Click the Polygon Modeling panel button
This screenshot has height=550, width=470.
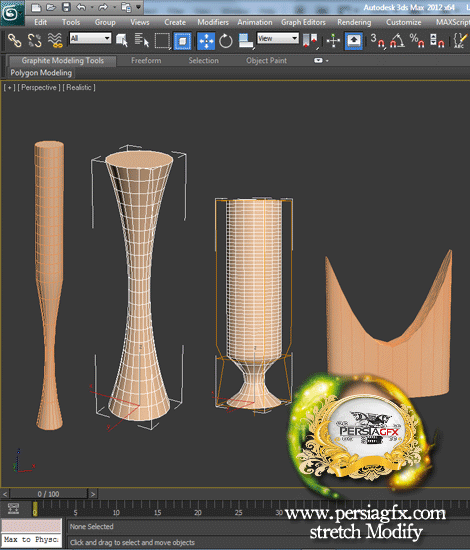pos(41,73)
